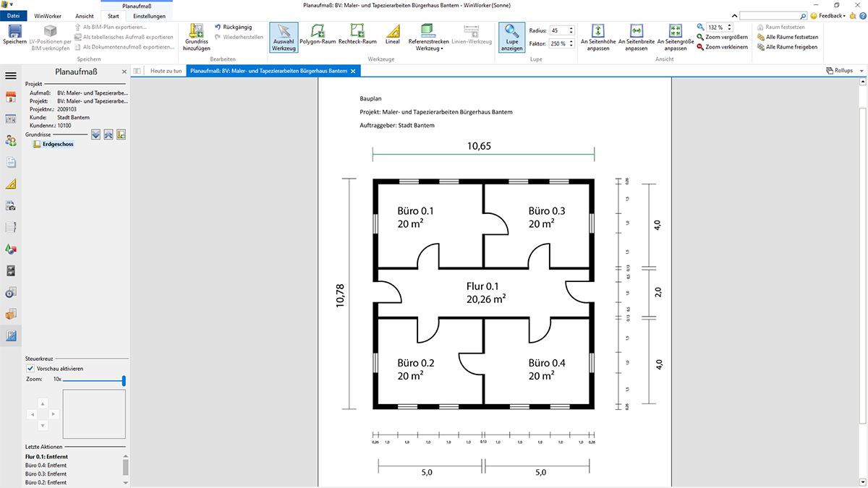Activate the Lineal ruler tool

(392, 34)
